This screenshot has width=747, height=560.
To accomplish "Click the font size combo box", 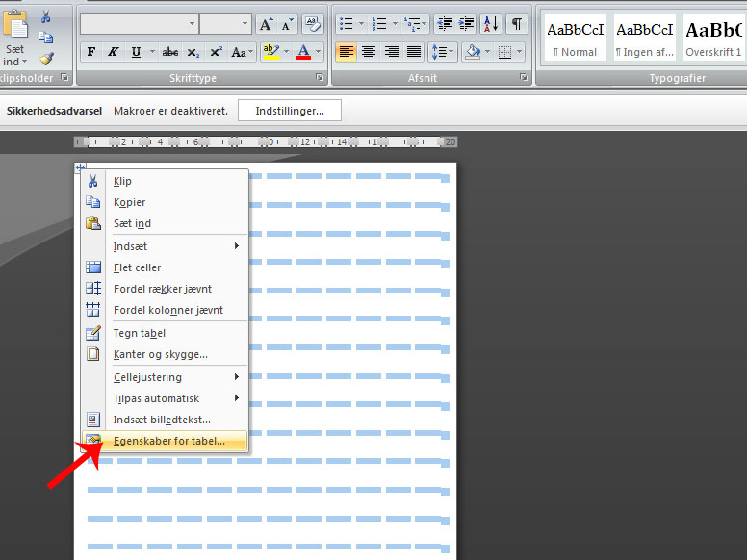I will (225, 24).
